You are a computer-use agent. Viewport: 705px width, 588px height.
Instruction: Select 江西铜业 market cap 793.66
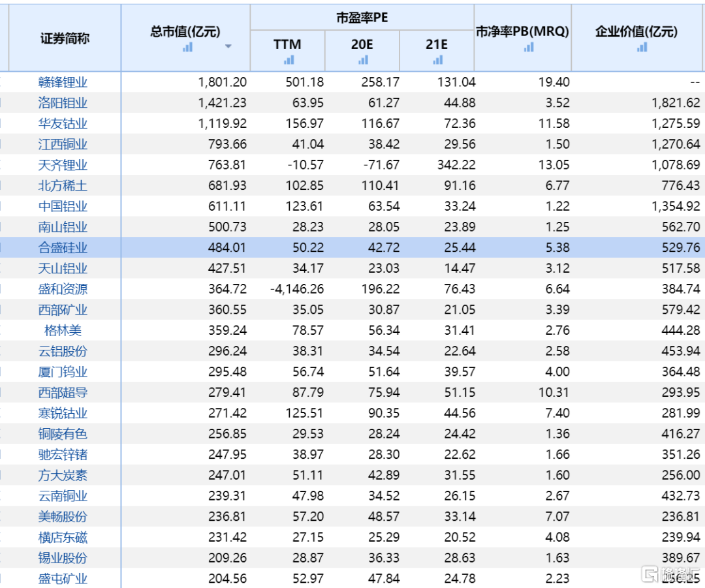pos(228,144)
